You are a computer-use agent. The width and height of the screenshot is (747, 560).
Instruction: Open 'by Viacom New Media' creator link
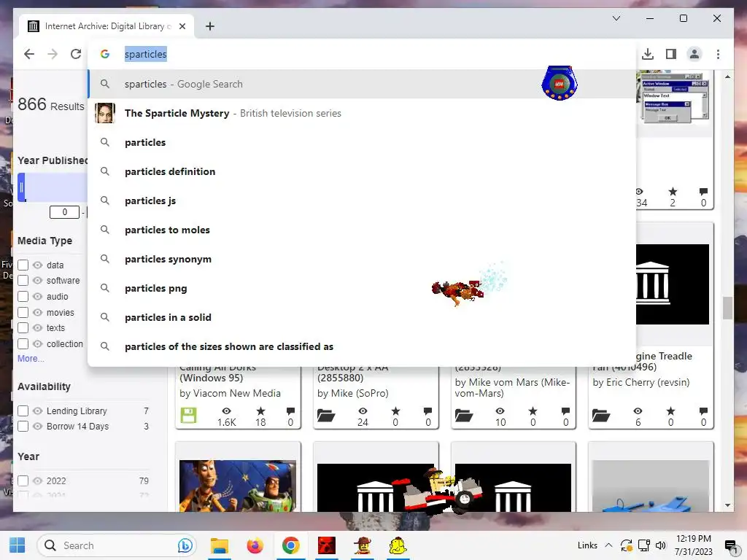(x=230, y=393)
